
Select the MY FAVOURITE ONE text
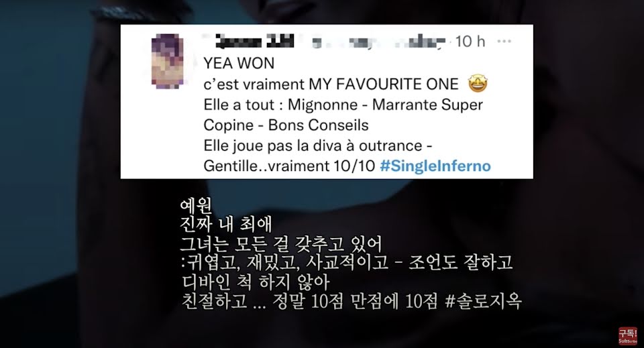click(x=384, y=84)
